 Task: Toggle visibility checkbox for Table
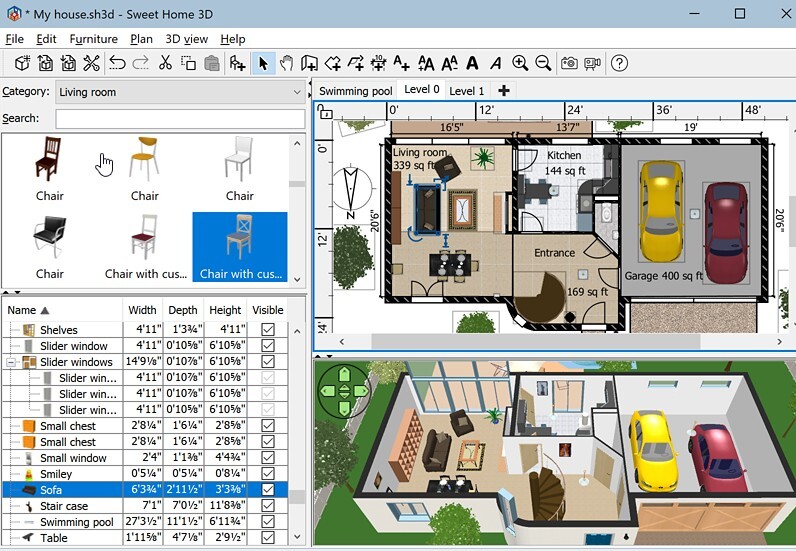(x=268, y=537)
